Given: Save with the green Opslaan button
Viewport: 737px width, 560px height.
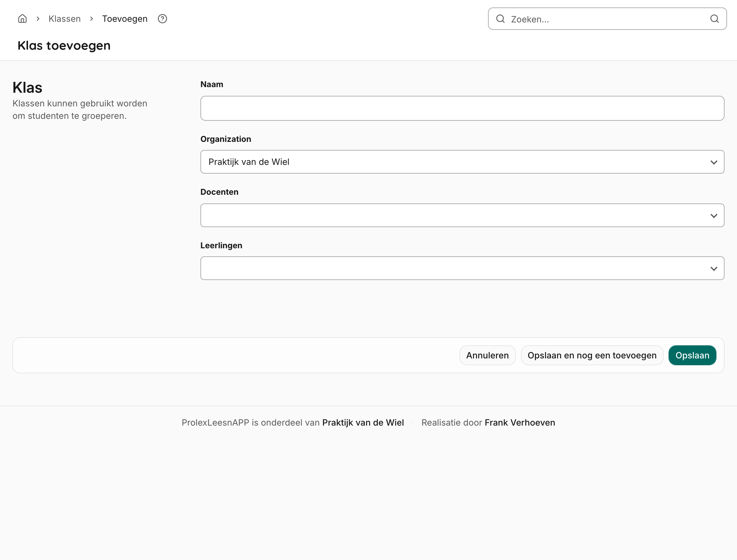Looking at the screenshot, I should point(692,355).
